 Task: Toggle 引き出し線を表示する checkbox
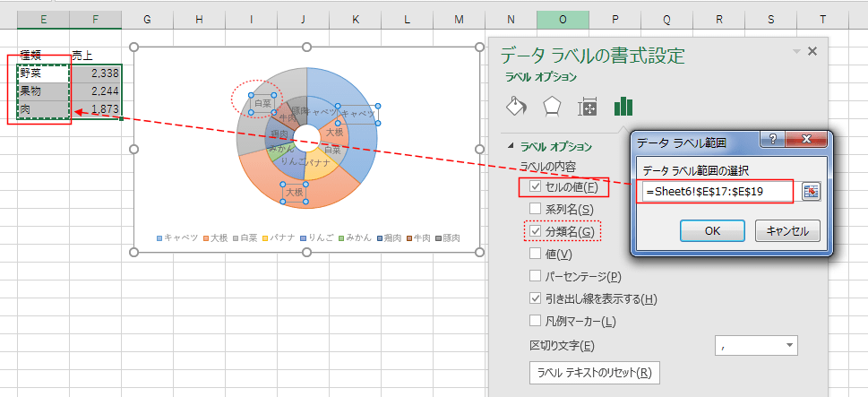[x=536, y=298]
